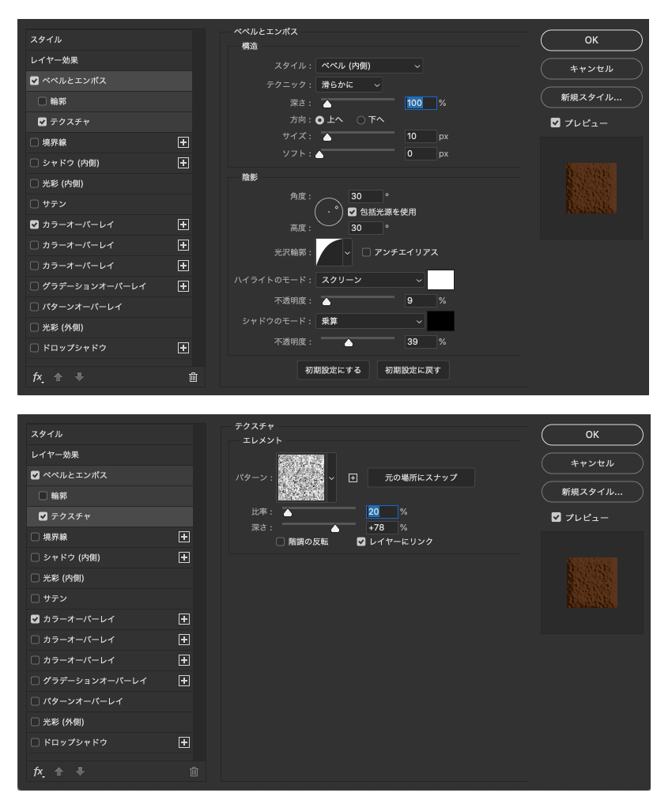Click the plus icon beside 境界線 in the Texture dialog
Screen dimensions: 672x808
[183, 537]
